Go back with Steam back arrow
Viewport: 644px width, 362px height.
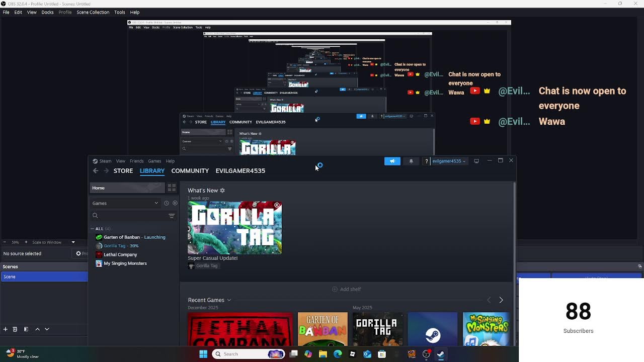click(x=96, y=171)
